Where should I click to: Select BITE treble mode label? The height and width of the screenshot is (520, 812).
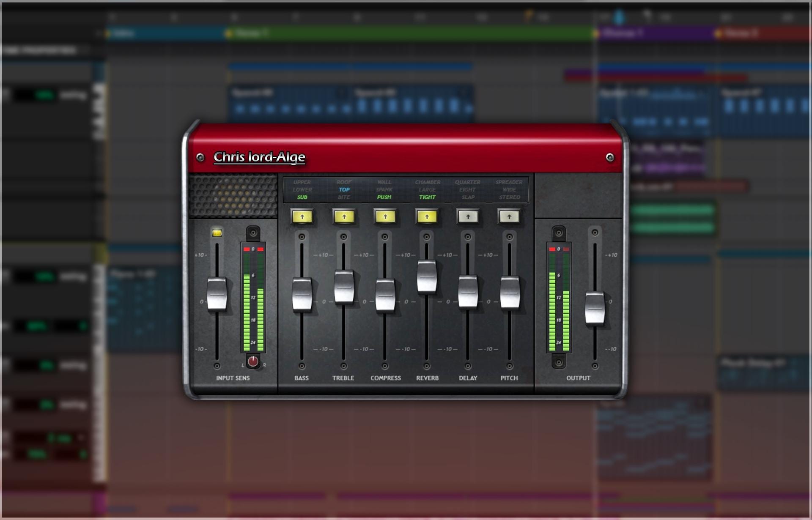tap(344, 197)
